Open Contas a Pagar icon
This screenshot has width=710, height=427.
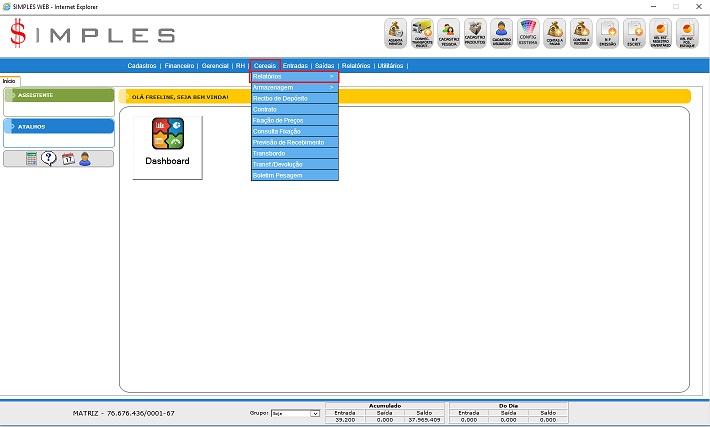[556, 33]
